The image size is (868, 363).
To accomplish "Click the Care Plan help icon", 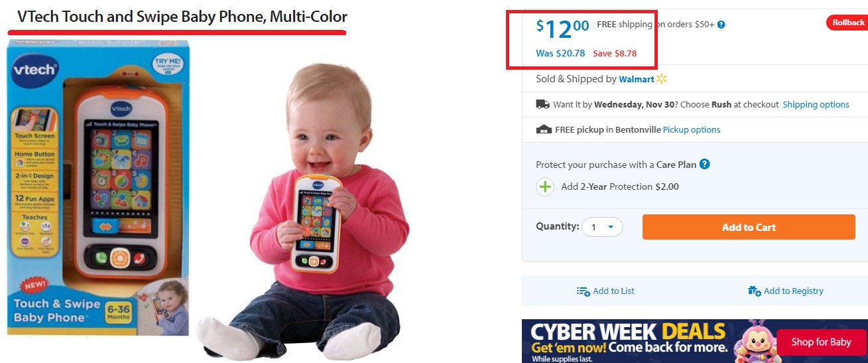I will pyautogui.click(x=705, y=164).
